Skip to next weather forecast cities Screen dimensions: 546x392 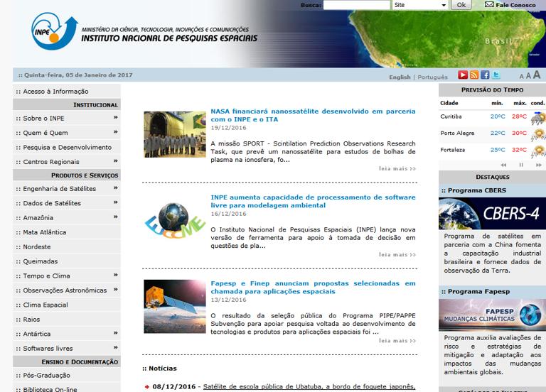point(537,165)
